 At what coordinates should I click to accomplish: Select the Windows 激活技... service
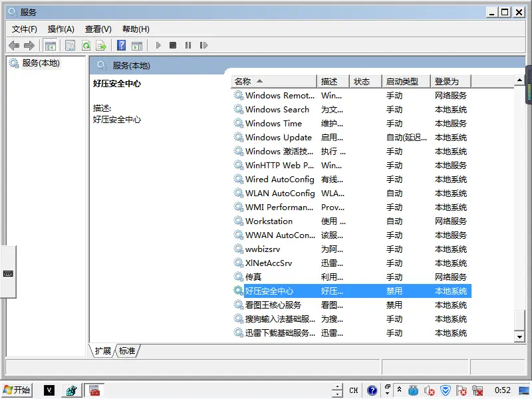coord(351,152)
